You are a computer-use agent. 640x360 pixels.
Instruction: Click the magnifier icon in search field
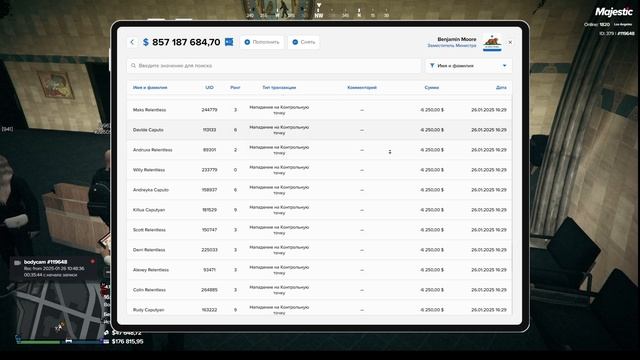(133, 65)
